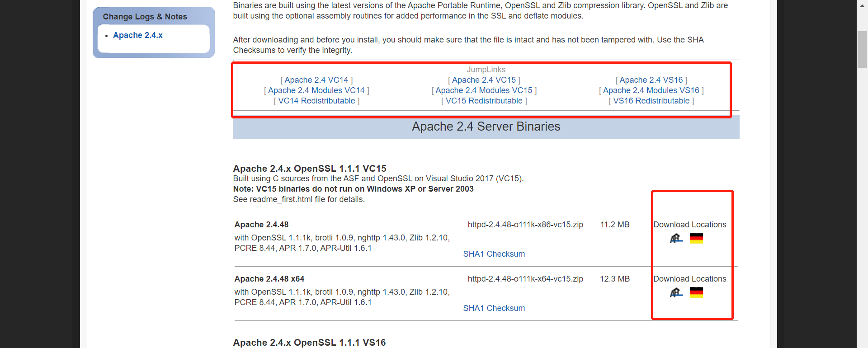Jump to Apache 2.4 Modules VC15
Image resolution: width=868 pixels, height=348 pixels.
(x=484, y=90)
